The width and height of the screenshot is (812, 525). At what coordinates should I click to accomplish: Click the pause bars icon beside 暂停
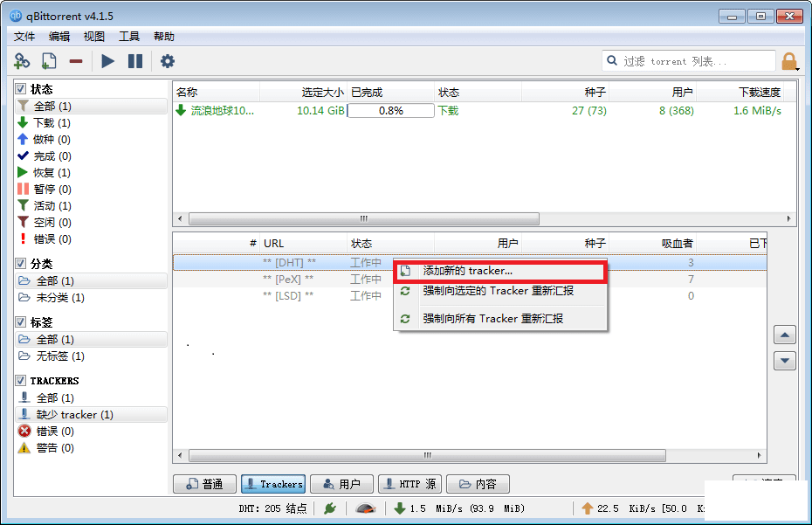tap(23, 189)
